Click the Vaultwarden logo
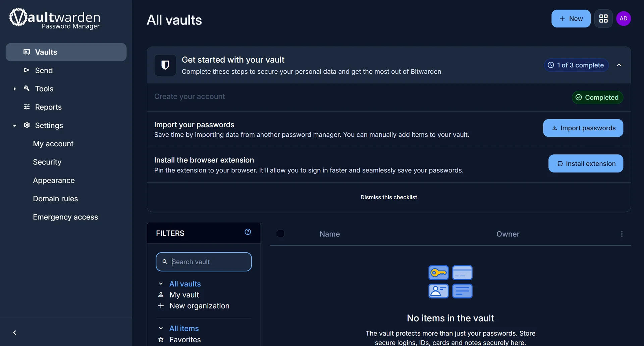This screenshot has width=644, height=346. [x=55, y=19]
